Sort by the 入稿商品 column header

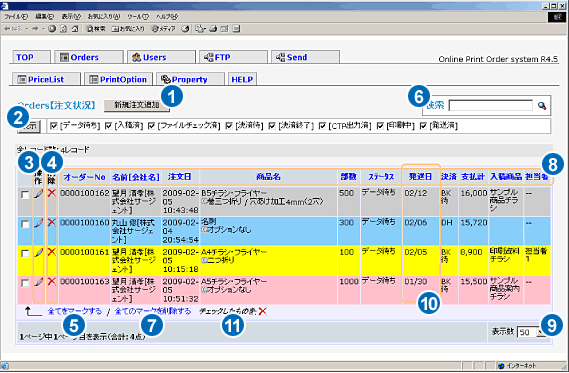506,177
